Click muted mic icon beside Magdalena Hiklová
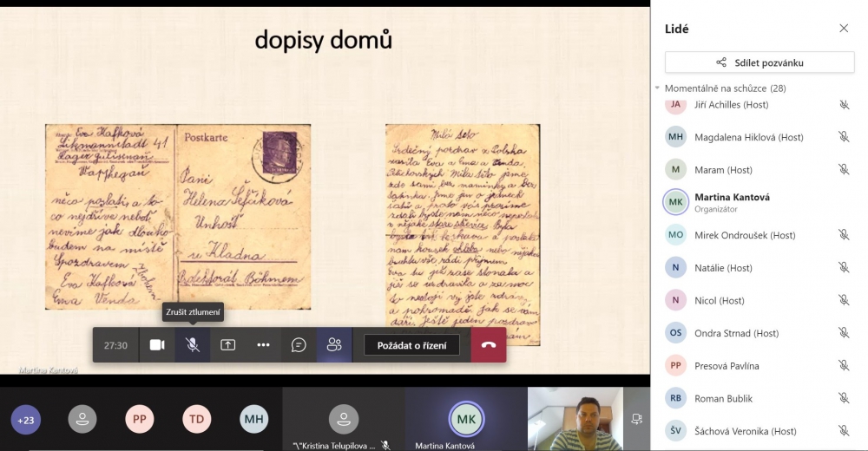 (845, 137)
